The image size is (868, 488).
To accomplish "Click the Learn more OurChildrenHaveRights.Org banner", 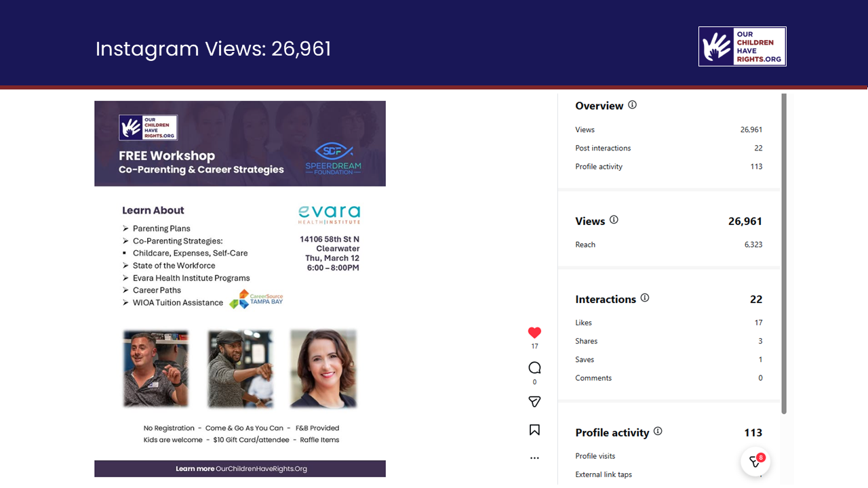I will (x=240, y=468).
